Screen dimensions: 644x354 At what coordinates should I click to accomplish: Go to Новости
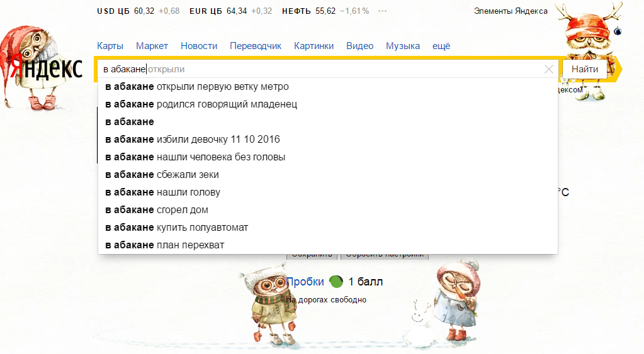[199, 46]
